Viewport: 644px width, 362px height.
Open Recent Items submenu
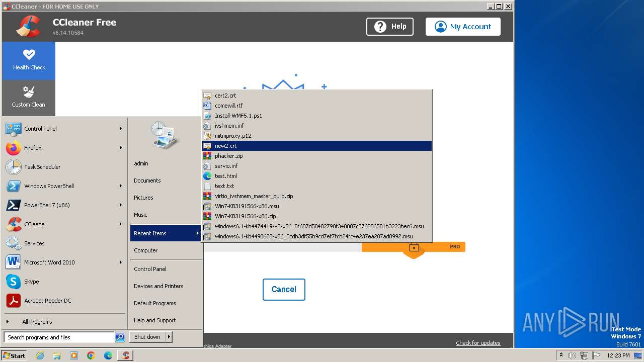[x=166, y=233]
